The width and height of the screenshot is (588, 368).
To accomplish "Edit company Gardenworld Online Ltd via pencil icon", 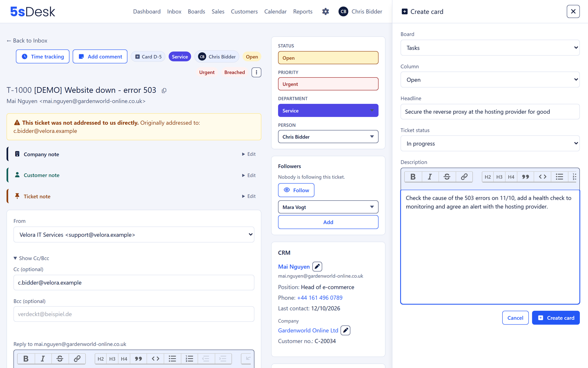I will tap(345, 330).
